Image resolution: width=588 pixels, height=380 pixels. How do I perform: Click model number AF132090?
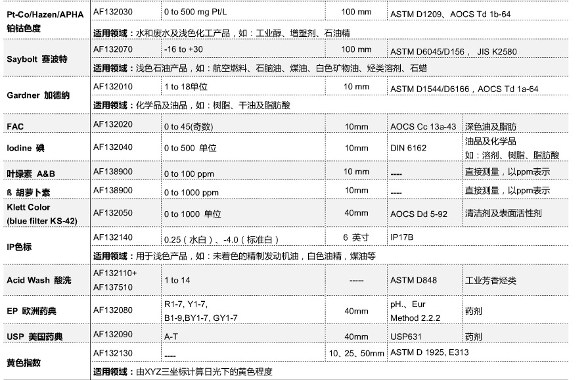point(113,334)
